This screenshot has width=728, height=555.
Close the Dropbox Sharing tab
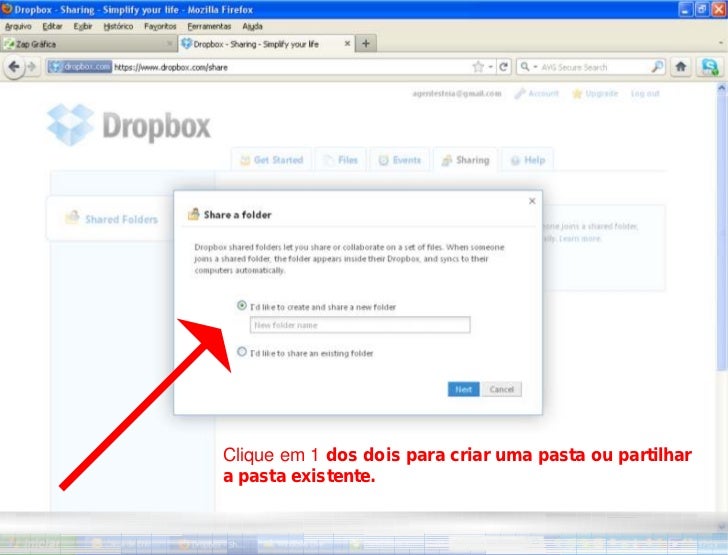coord(347,44)
